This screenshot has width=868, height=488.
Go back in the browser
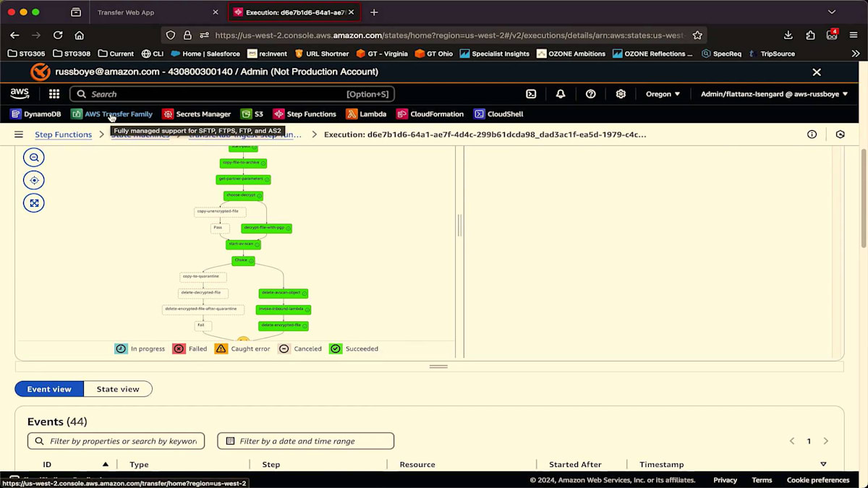coord(14,35)
